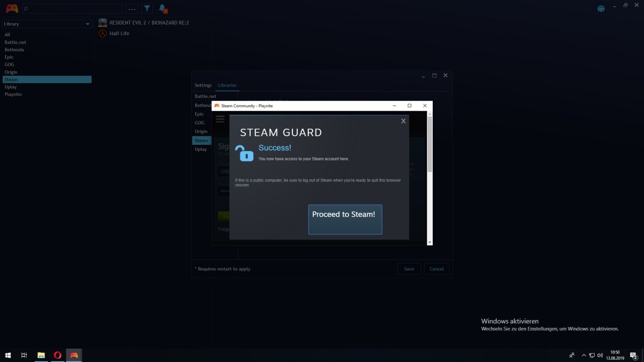Switch to the Libraries tab in settings window

point(227,85)
